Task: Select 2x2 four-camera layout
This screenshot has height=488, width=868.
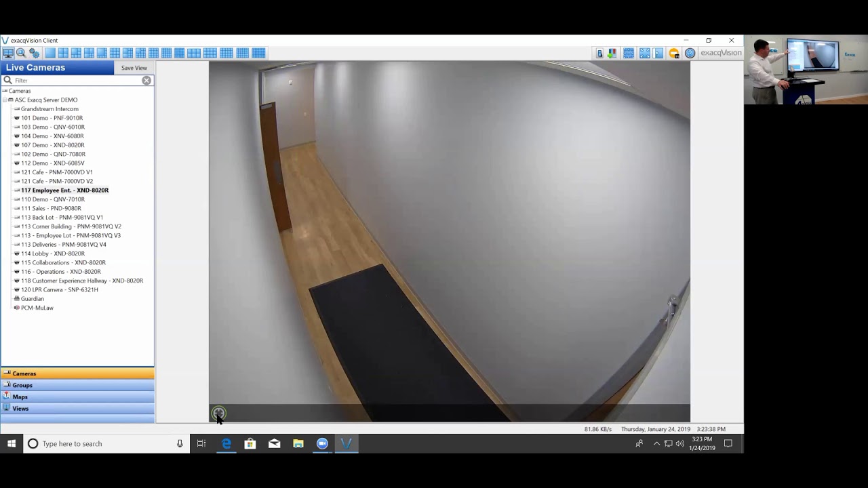Action: pos(63,53)
